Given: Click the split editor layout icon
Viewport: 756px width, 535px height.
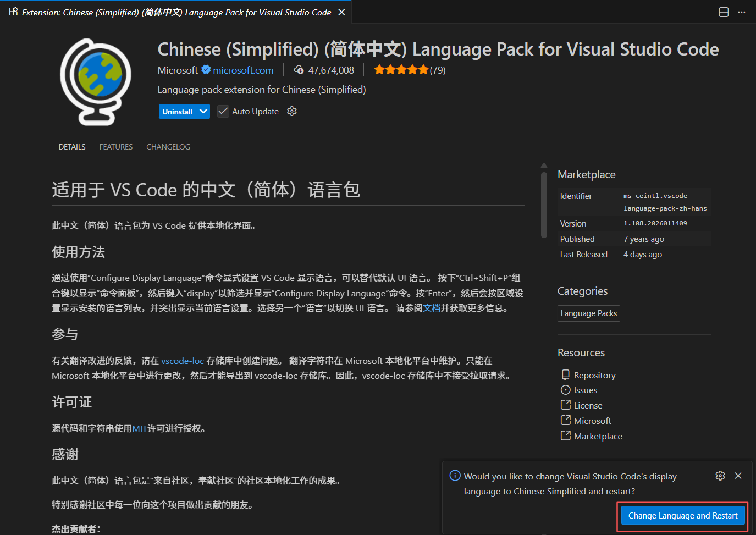Looking at the screenshot, I should pyautogui.click(x=724, y=12).
